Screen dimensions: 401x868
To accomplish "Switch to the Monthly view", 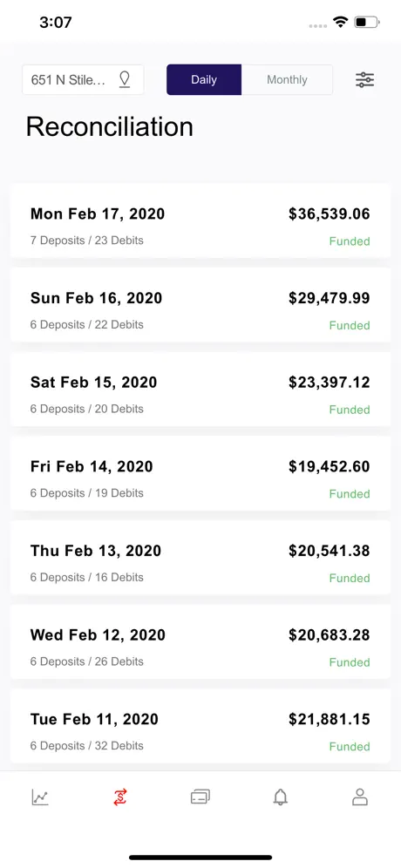I will [287, 79].
